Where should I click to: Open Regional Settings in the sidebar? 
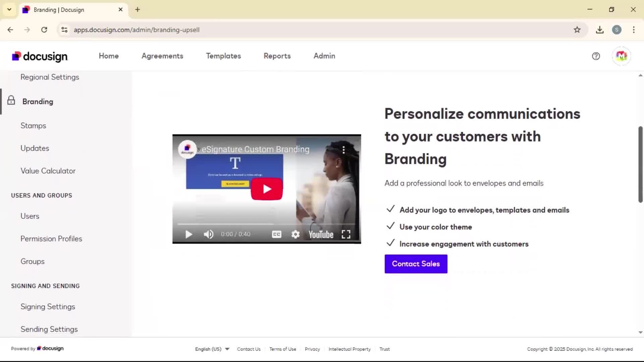click(50, 77)
